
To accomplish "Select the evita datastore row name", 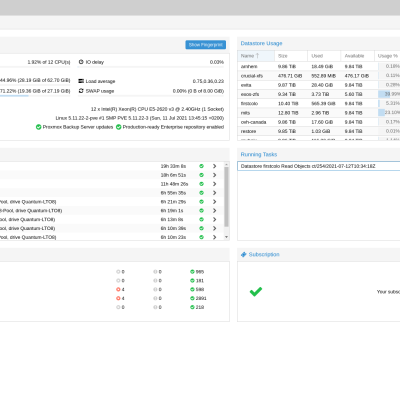I will click(x=246, y=85).
